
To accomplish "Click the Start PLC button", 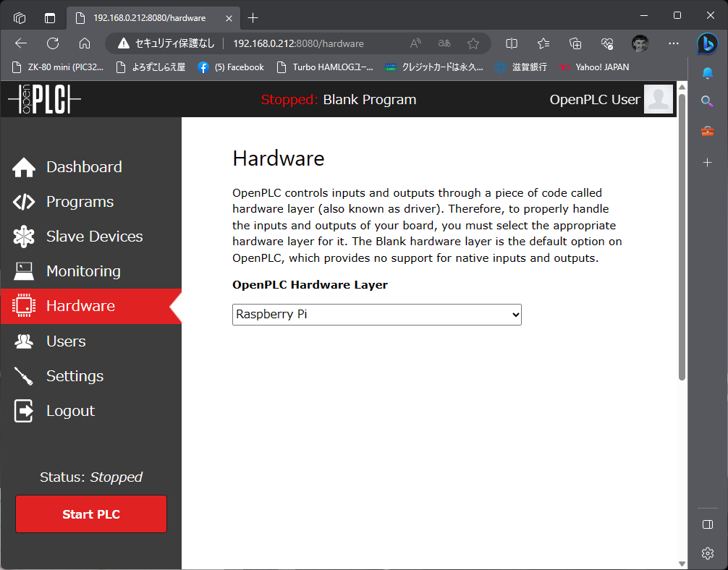I will (x=91, y=514).
